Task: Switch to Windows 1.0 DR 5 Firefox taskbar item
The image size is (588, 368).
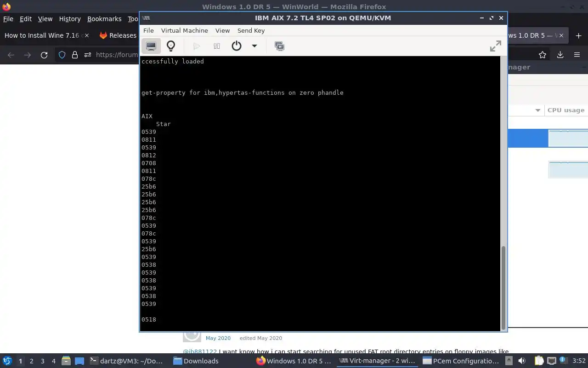Action: pyautogui.click(x=294, y=361)
